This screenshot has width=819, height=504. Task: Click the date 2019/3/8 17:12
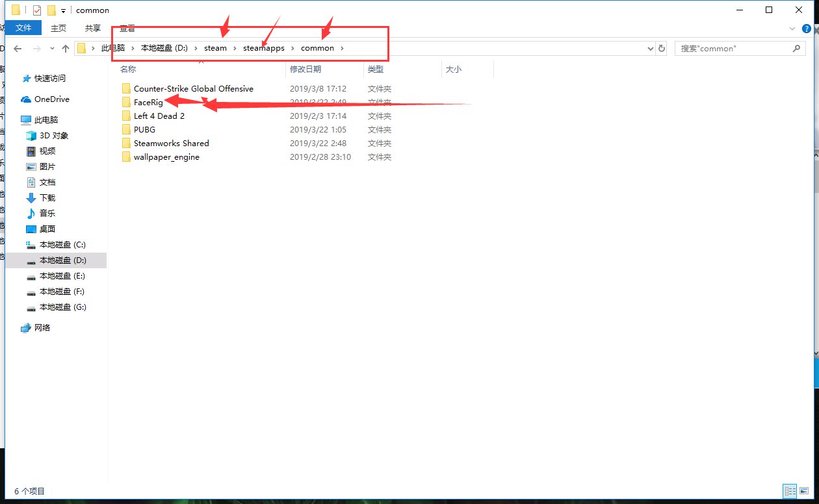pyautogui.click(x=318, y=88)
